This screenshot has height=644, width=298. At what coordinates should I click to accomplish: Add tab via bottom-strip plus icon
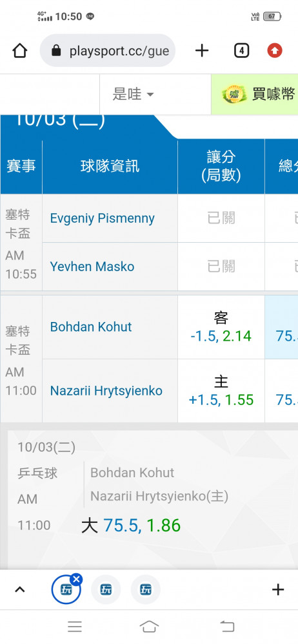coord(278,589)
